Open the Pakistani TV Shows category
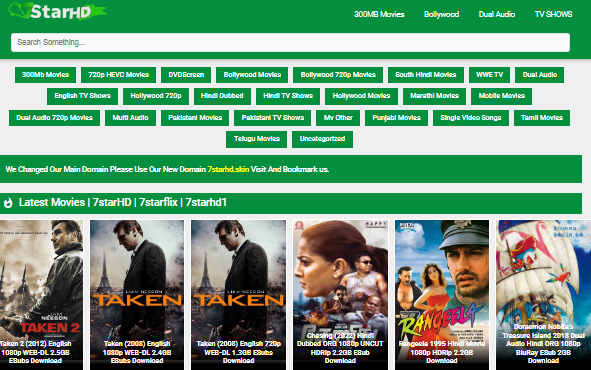The width and height of the screenshot is (591, 370). tap(273, 118)
